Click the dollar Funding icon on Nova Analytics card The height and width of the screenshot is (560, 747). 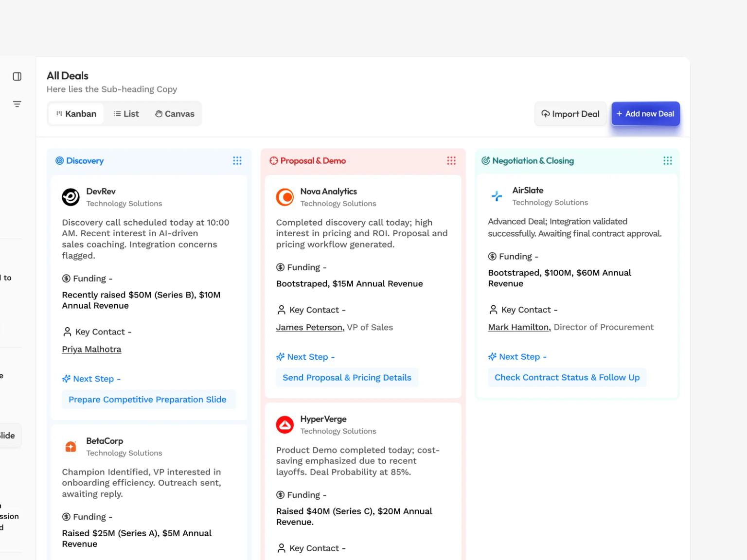[280, 267]
